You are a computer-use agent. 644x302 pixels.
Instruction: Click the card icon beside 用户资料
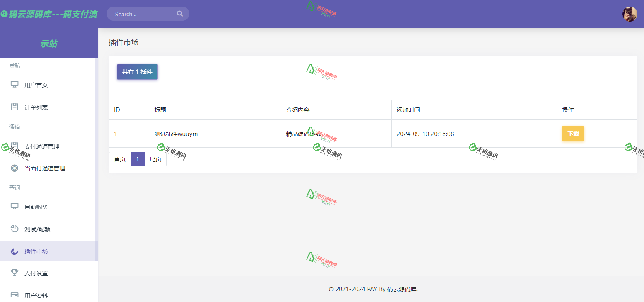tap(15, 295)
